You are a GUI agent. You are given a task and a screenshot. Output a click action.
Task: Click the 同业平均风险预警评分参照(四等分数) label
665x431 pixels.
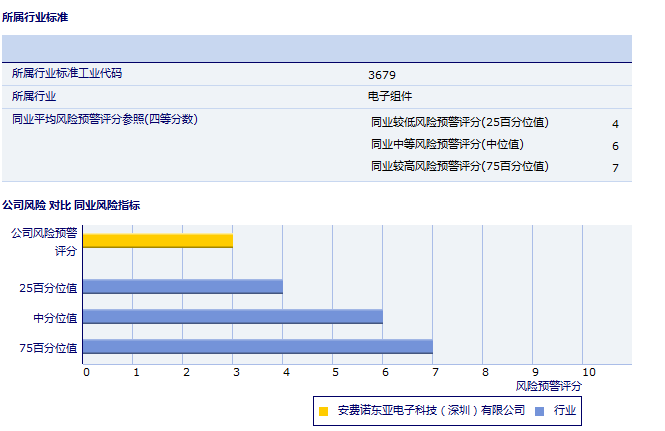(104, 119)
